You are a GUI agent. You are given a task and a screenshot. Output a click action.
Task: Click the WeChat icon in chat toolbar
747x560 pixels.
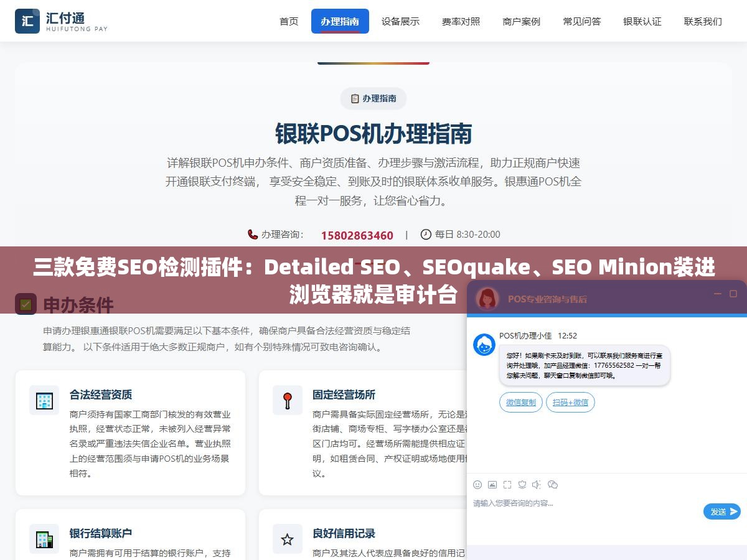(553, 485)
